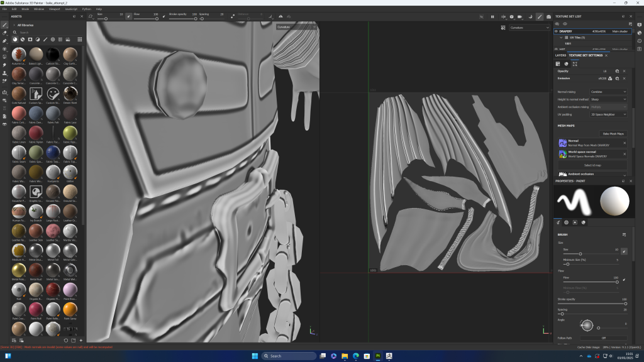Screen dimensions: 644x362
Task: Click the Select id map button
Action: [x=593, y=165]
